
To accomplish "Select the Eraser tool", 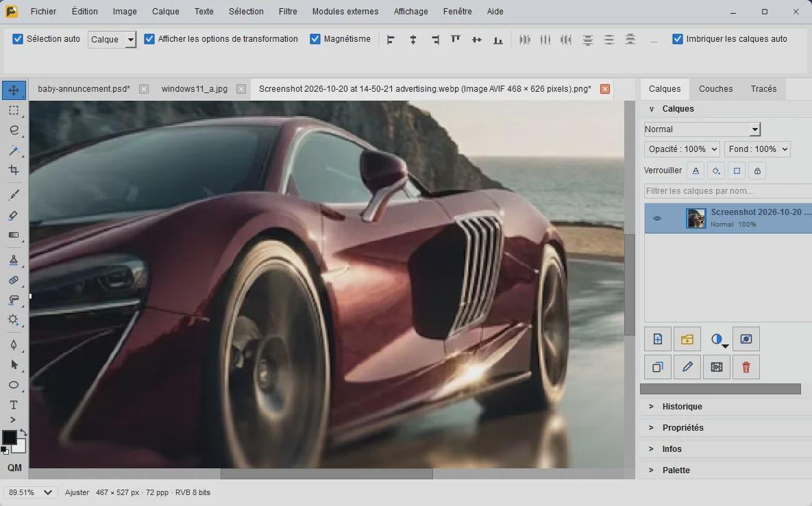I will (x=14, y=215).
